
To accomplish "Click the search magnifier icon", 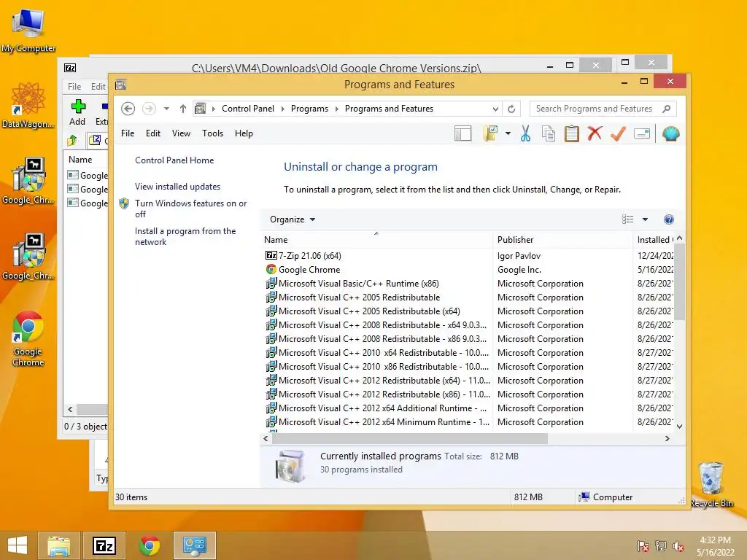I will click(x=667, y=109).
